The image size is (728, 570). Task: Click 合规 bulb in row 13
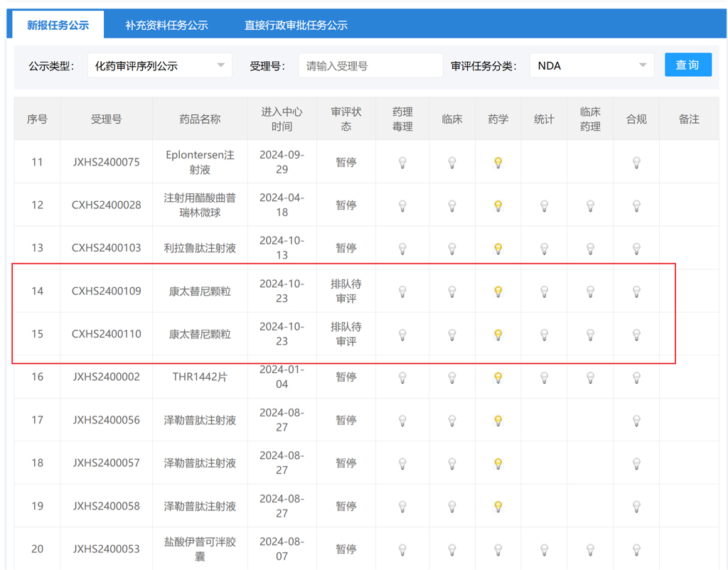click(636, 249)
